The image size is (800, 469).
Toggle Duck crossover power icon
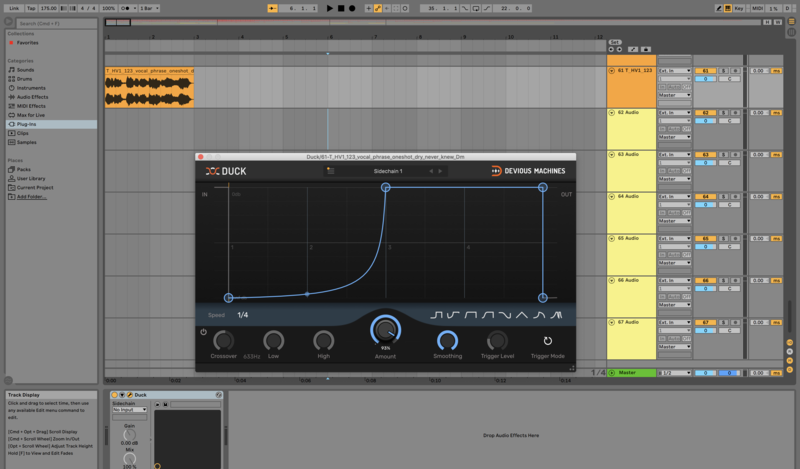tap(204, 332)
